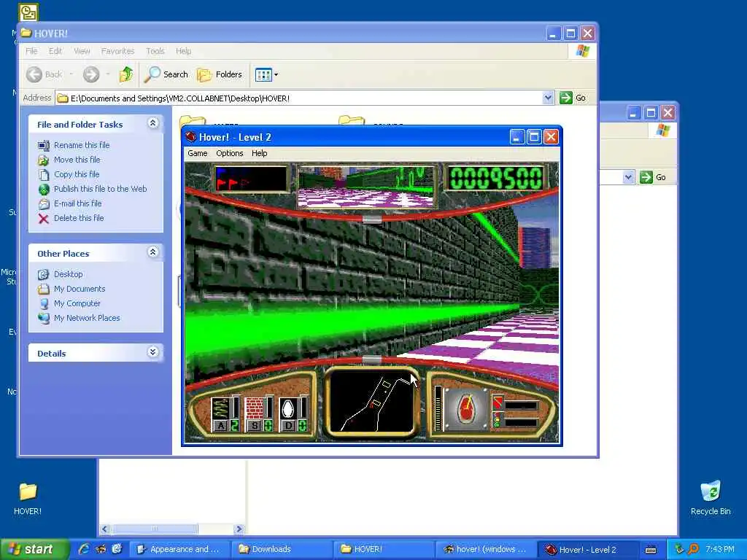The width and height of the screenshot is (747, 560).
Task: Open the Edit menu in HOVER! explorer
Action: (55, 51)
